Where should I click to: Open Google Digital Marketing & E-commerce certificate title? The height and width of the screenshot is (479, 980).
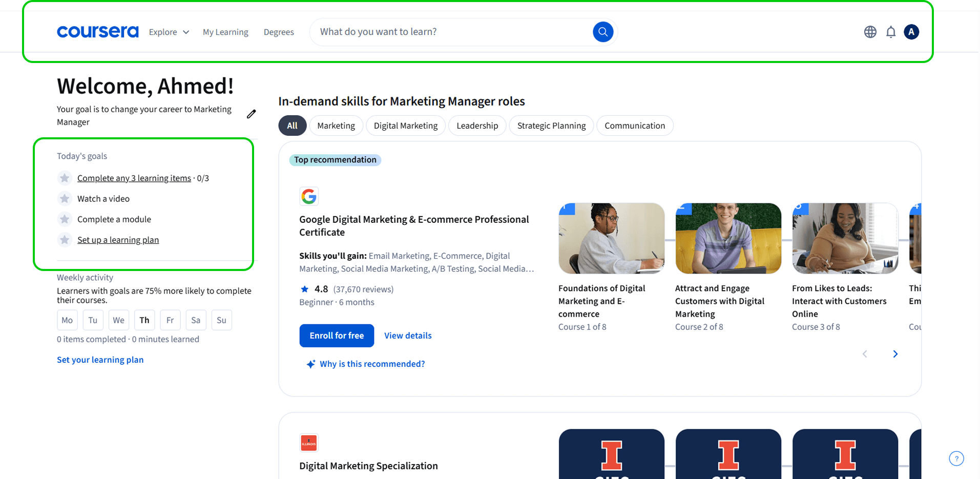(414, 225)
